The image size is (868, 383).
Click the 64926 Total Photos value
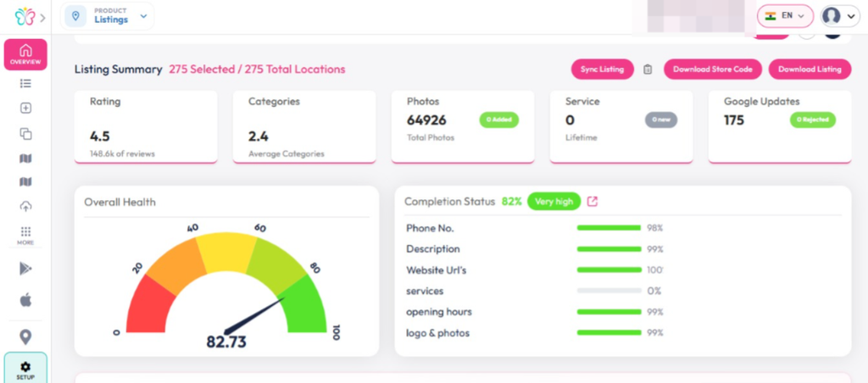427,120
